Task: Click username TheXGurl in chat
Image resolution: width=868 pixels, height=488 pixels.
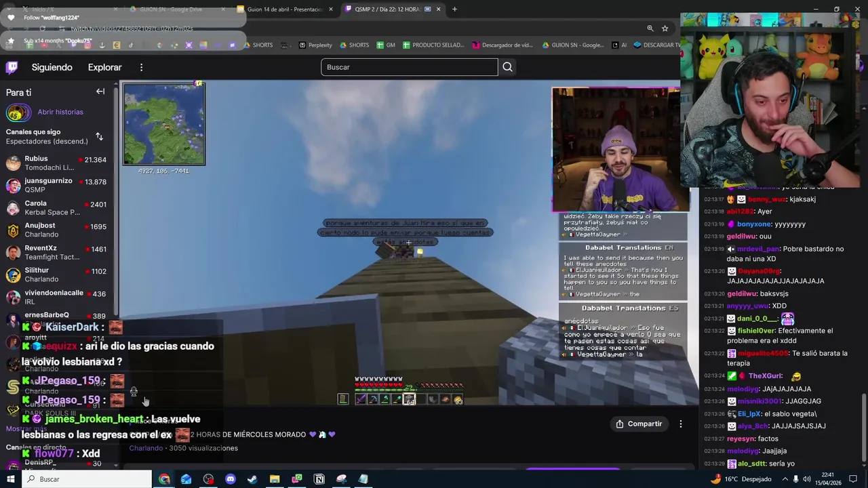Action: tap(765, 376)
